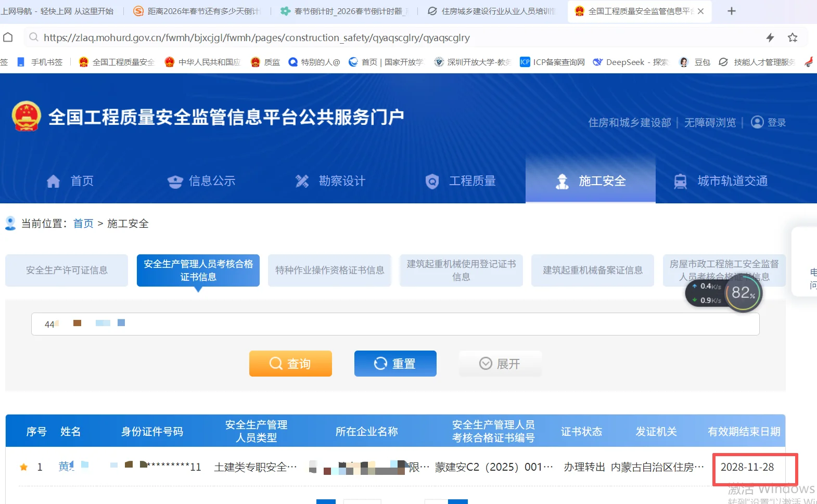Go to 首页 in main navigation
817x504 pixels.
(70, 181)
